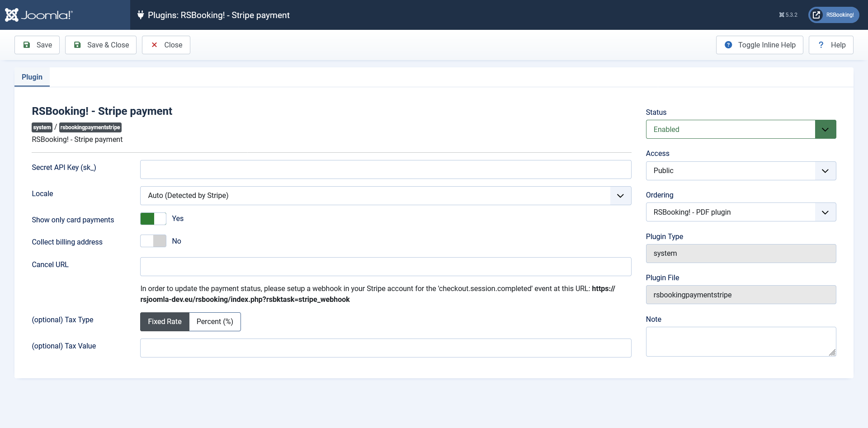Select Fixed Rate tax type
This screenshot has height=428, width=868.
click(165, 322)
